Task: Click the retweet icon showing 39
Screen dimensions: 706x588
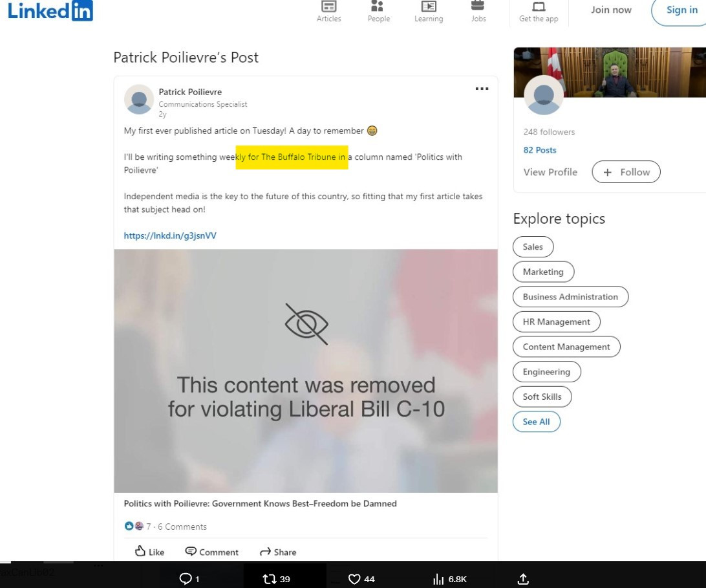Action: point(270,579)
